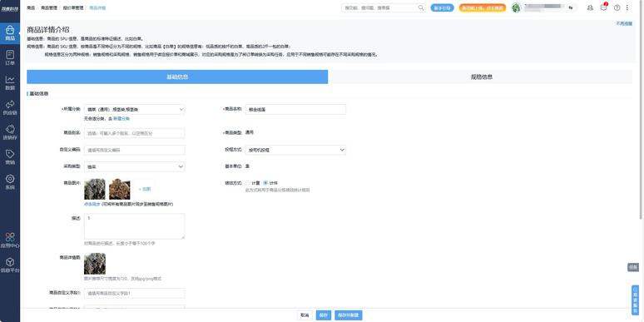
Task: Focus the 商品自定义字段1 input field
Action: click(x=134, y=293)
